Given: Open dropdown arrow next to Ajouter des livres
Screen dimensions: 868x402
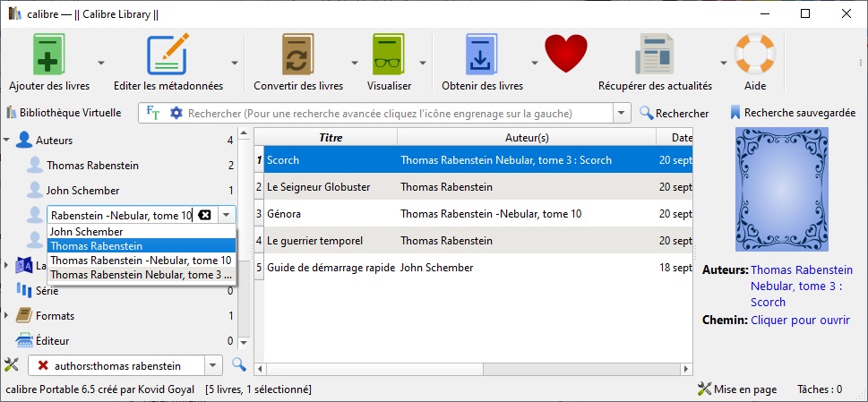Looking at the screenshot, I should 100,63.
